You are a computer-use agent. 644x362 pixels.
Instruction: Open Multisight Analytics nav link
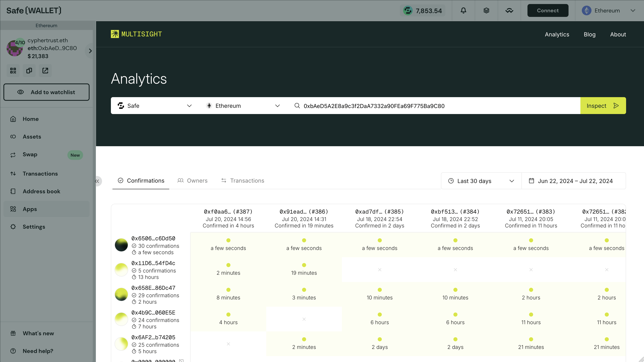[557, 34]
